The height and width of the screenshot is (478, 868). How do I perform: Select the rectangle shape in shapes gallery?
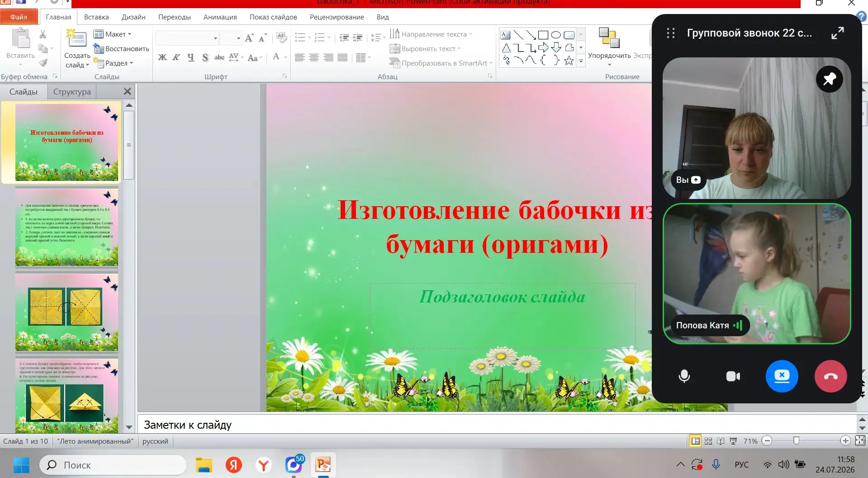tap(543, 35)
